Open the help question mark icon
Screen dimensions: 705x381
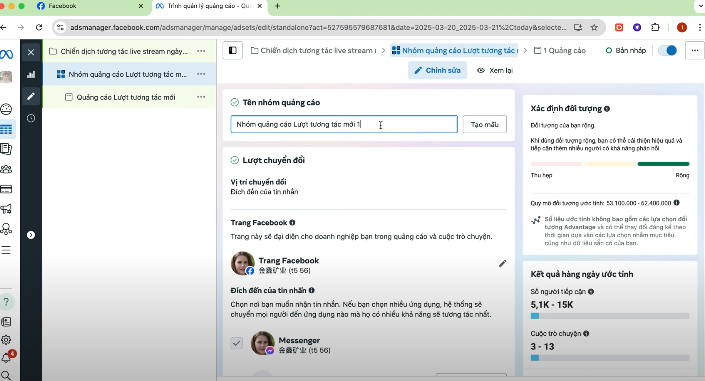(6, 301)
